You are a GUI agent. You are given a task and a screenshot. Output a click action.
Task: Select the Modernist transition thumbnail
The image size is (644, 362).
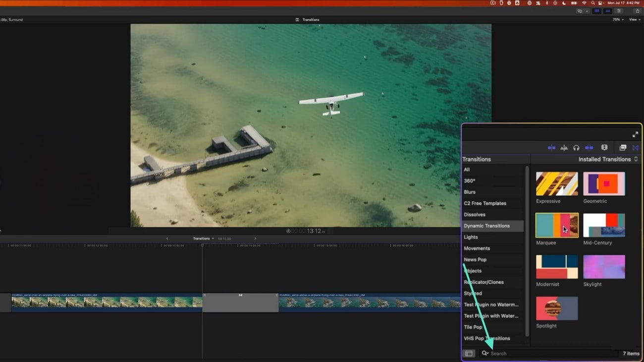pyautogui.click(x=557, y=267)
